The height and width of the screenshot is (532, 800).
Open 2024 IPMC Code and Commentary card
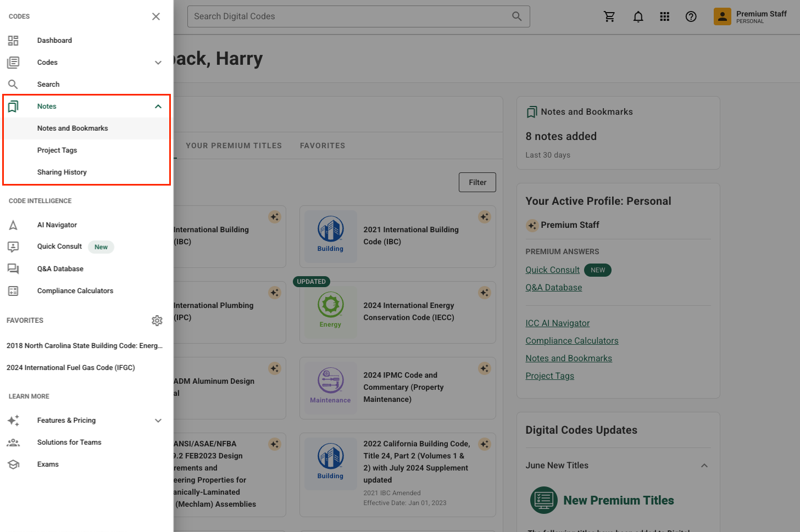pos(398,388)
